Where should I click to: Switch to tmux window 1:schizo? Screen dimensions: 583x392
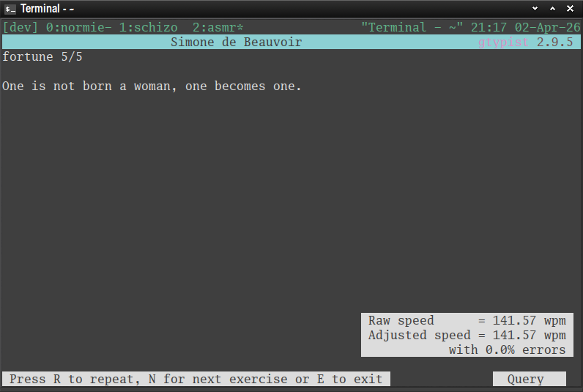click(x=148, y=28)
